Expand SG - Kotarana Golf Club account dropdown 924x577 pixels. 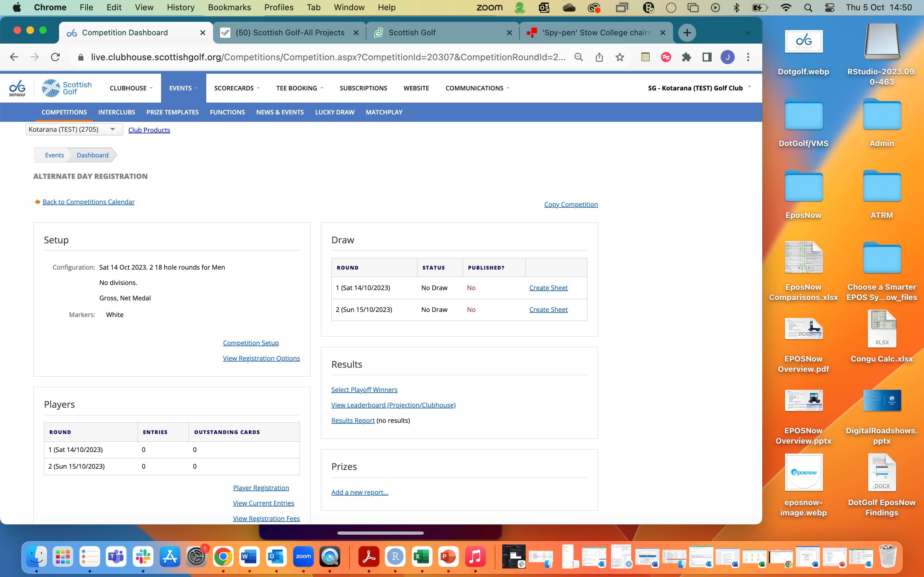click(699, 88)
